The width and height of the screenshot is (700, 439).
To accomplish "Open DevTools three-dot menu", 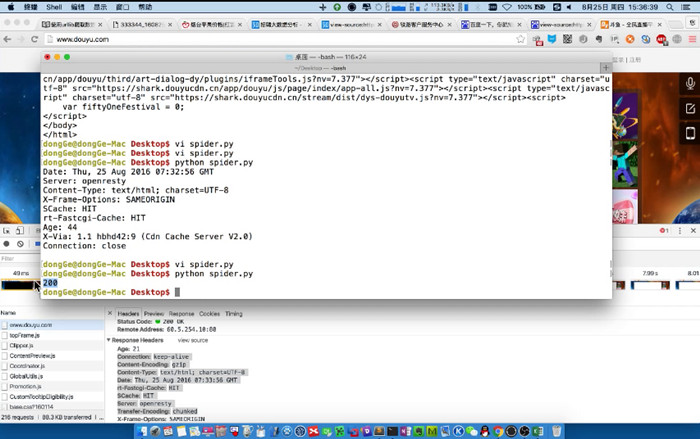I will point(680,230).
